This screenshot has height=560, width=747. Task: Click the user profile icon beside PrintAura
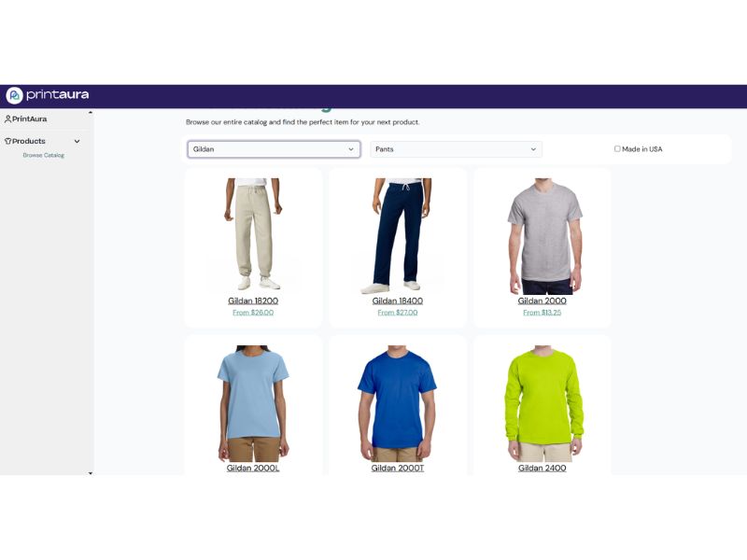(7, 119)
